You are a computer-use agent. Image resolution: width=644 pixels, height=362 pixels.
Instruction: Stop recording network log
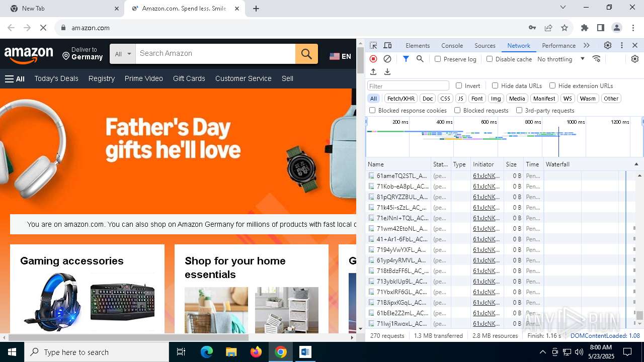[x=373, y=59]
